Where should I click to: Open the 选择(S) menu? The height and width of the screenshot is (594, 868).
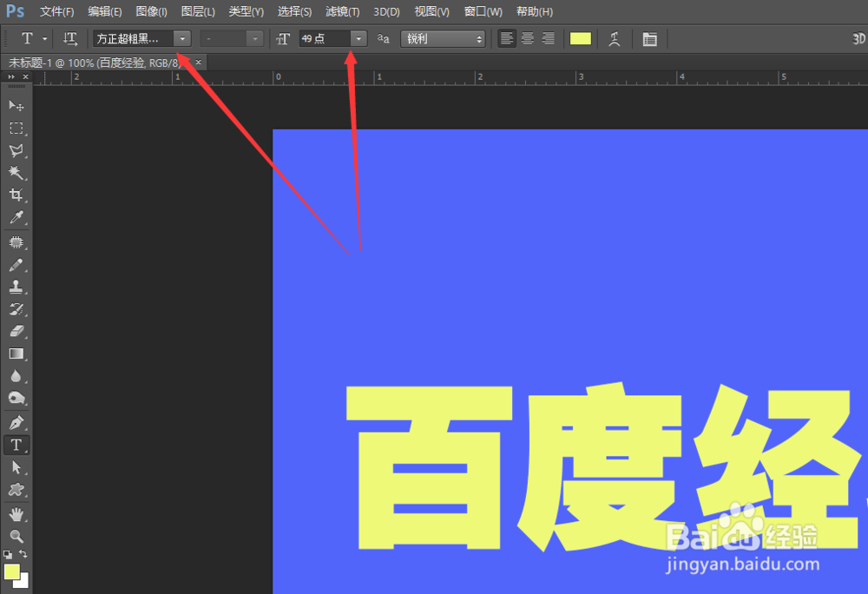[x=294, y=11]
